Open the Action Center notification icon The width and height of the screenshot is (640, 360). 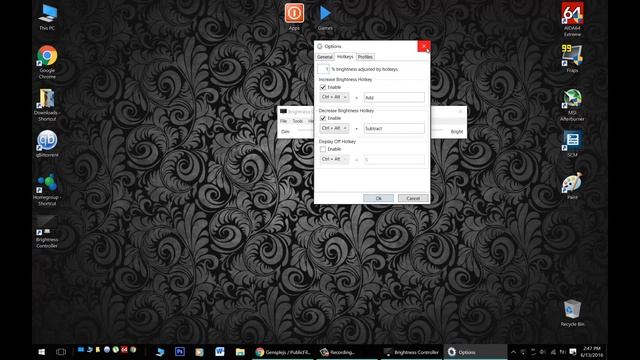click(573, 352)
